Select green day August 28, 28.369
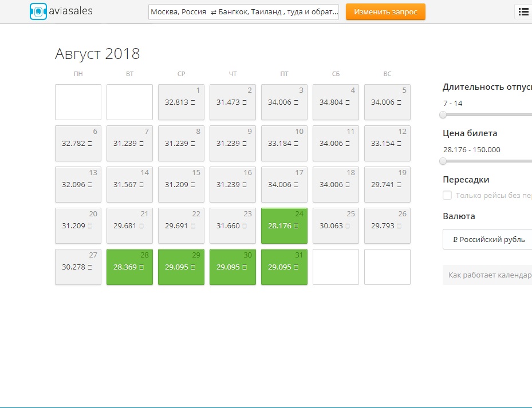The height and width of the screenshot is (408, 532). [129, 267]
